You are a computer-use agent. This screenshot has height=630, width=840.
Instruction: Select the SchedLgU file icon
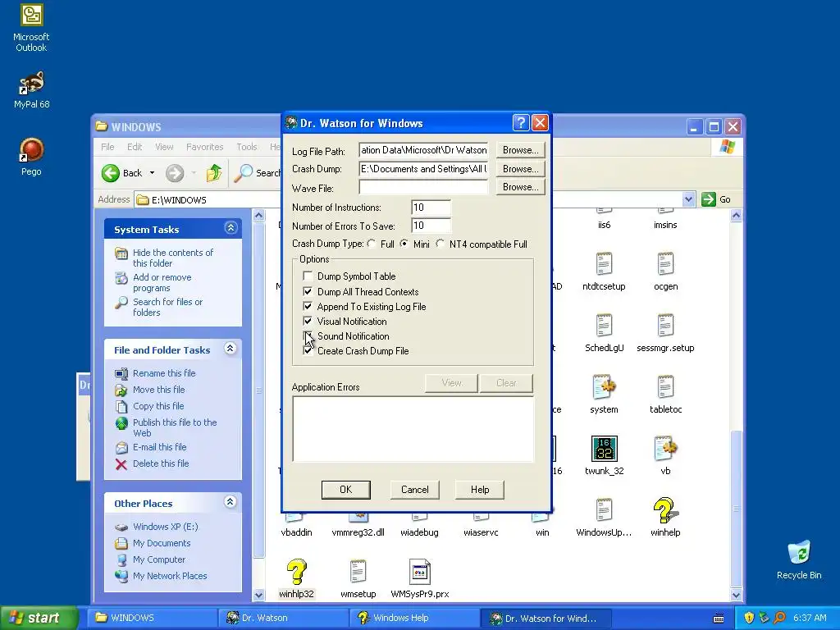click(x=604, y=326)
